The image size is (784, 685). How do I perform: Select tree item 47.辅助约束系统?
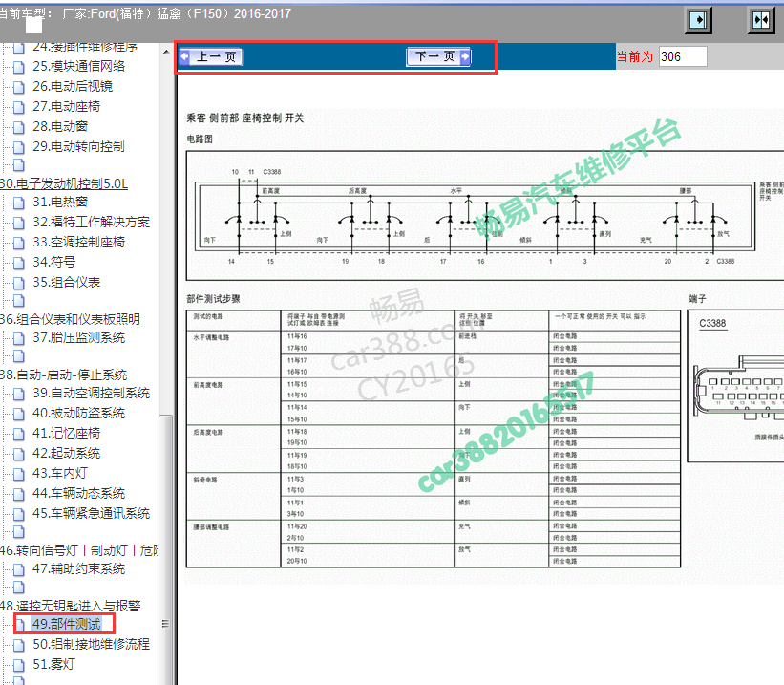78,568
